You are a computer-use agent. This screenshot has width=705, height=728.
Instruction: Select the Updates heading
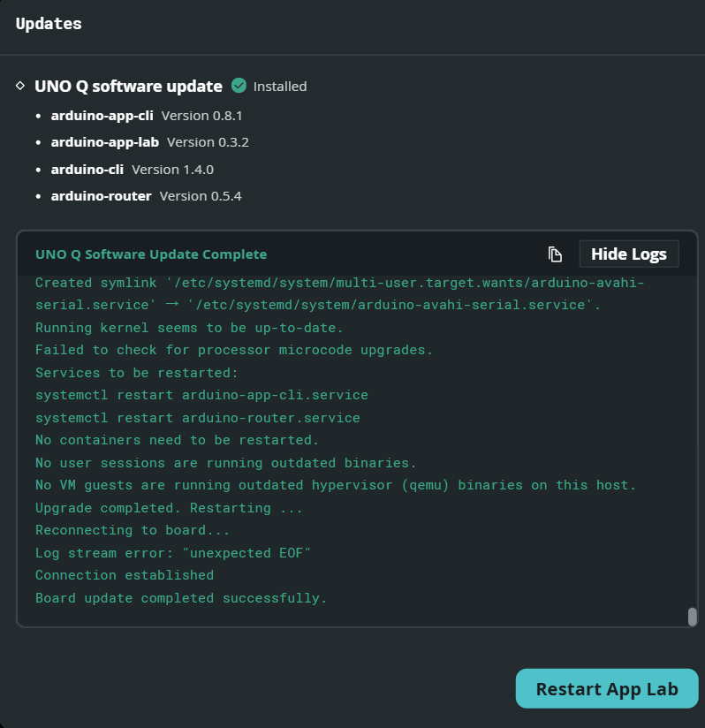pos(49,24)
